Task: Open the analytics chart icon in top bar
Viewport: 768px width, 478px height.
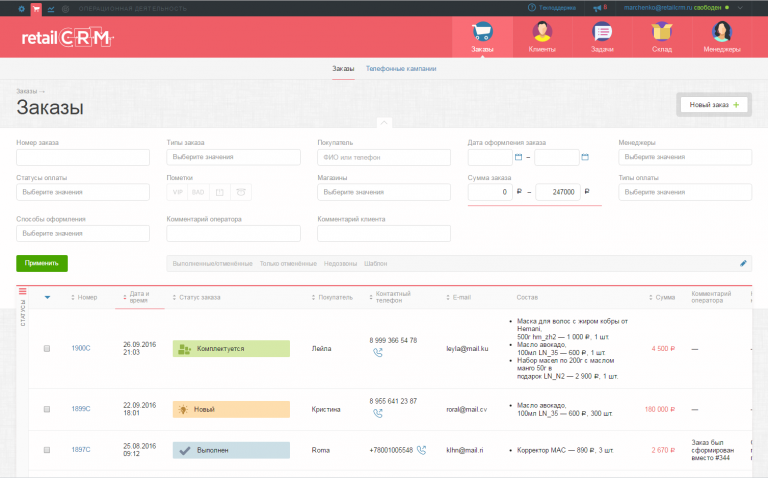Action: tap(51, 8)
